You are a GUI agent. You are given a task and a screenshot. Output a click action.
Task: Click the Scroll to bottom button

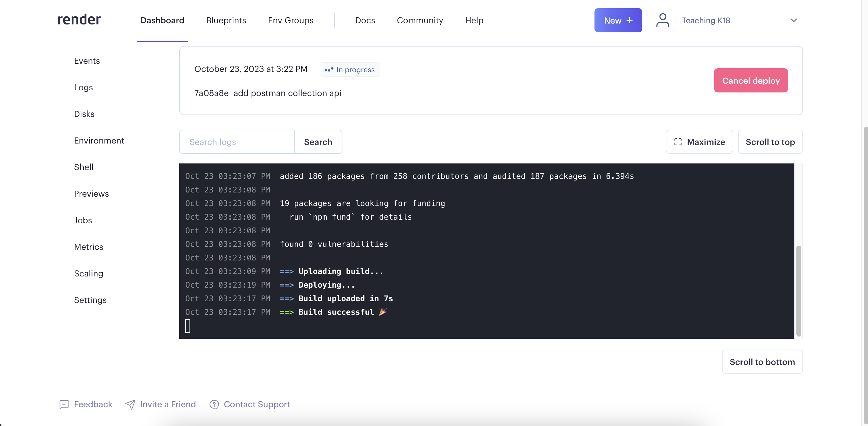click(x=762, y=362)
